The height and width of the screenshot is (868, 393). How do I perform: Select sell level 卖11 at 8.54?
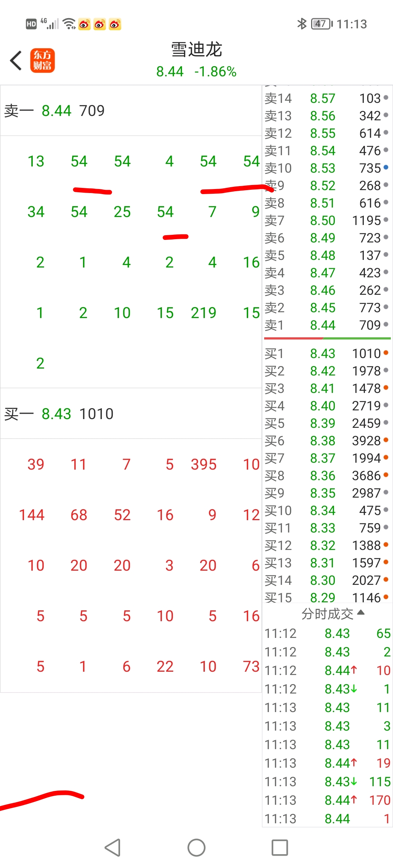[327, 150]
